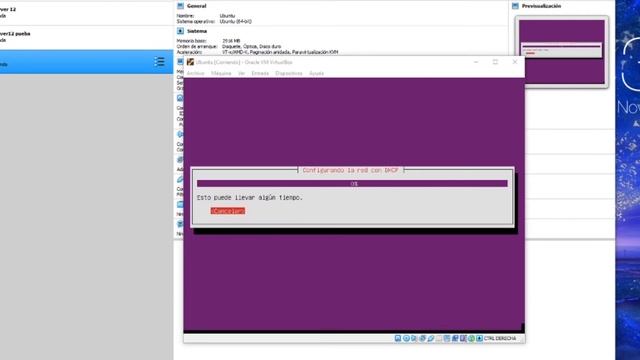The height and width of the screenshot is (360, 640).
Task: Open the Entrada menu
Action: click(x=260, y=73)
